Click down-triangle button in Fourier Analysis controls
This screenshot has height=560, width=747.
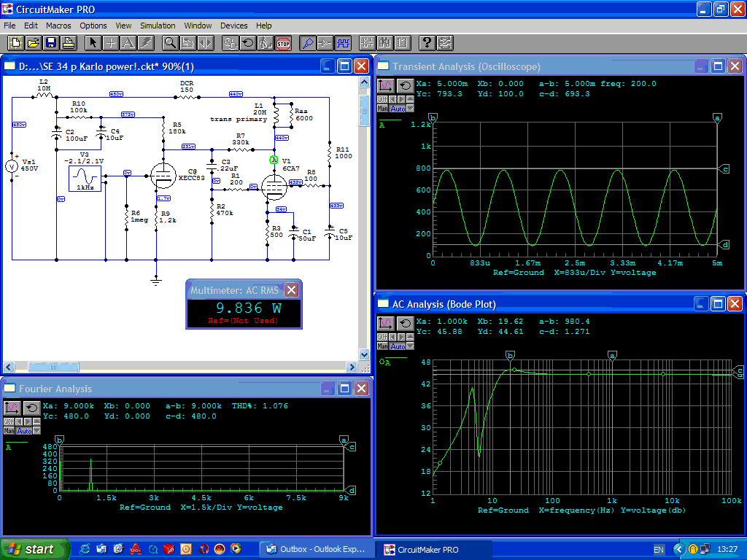tap(36, 431)
